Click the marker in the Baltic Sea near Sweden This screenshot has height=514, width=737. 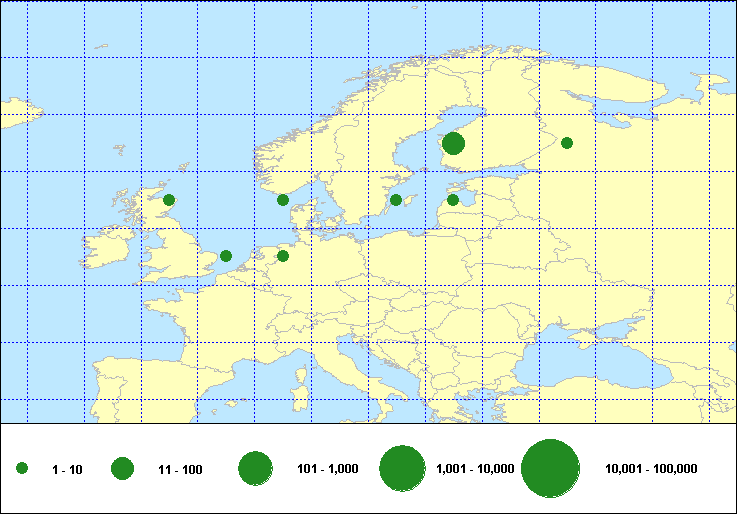(x=396, y=200)
